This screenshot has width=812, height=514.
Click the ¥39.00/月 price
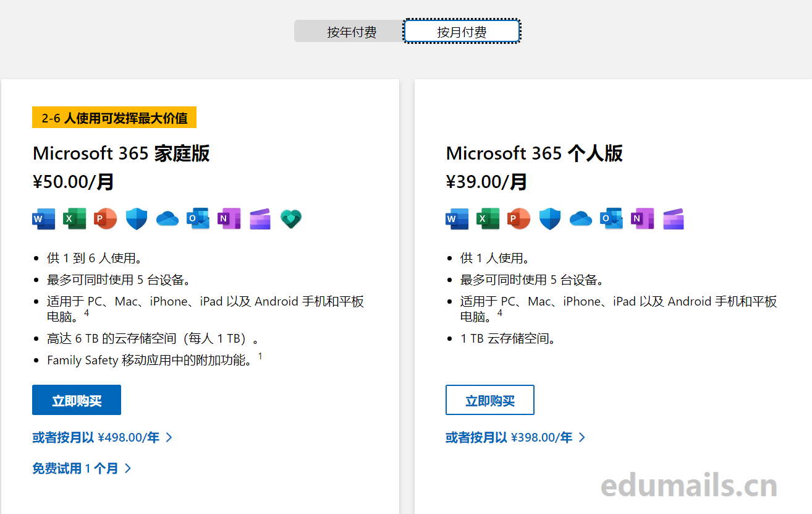click(486, 182)
